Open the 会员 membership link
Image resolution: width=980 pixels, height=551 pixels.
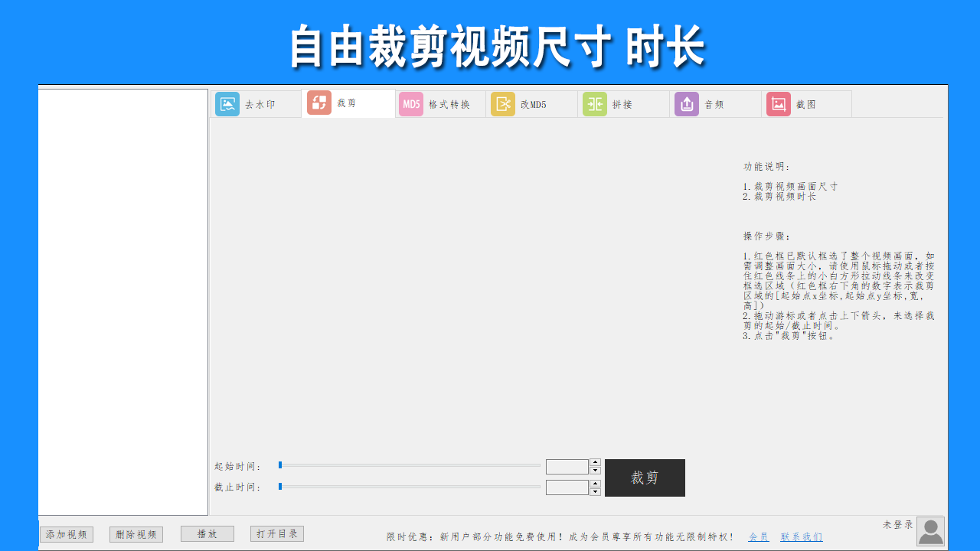[759, 536]
